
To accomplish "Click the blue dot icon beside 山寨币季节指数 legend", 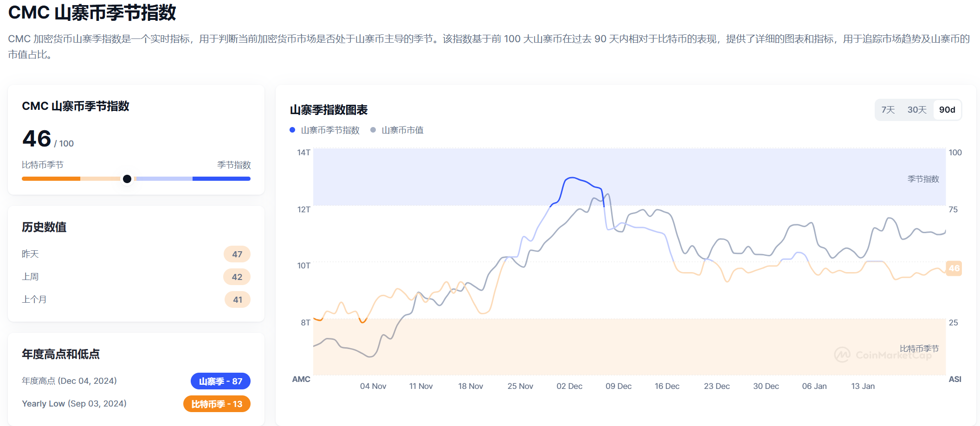I will (x=293, y=130).
